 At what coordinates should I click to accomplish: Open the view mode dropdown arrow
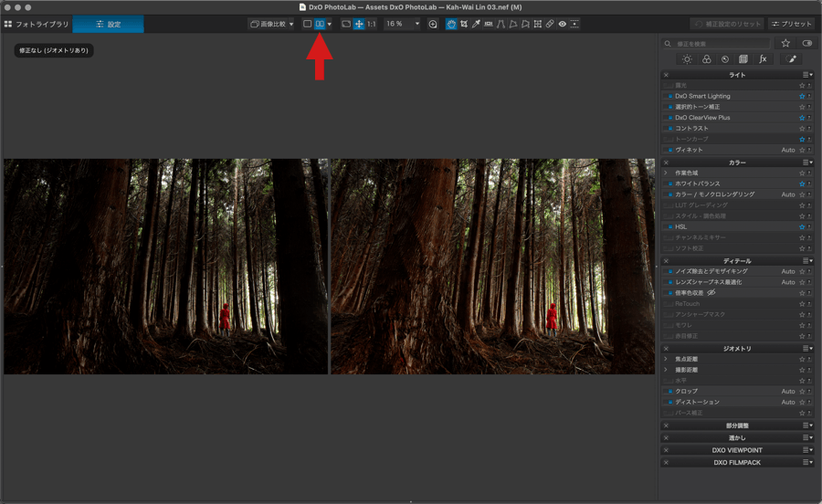tap(329, 24)
